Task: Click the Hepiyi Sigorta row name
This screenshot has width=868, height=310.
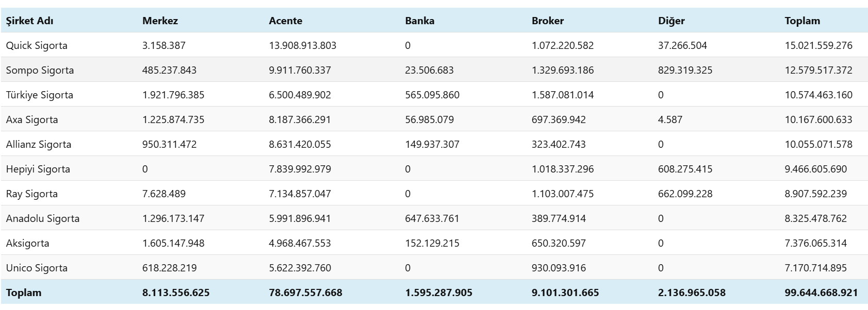Action: [38, 169]
